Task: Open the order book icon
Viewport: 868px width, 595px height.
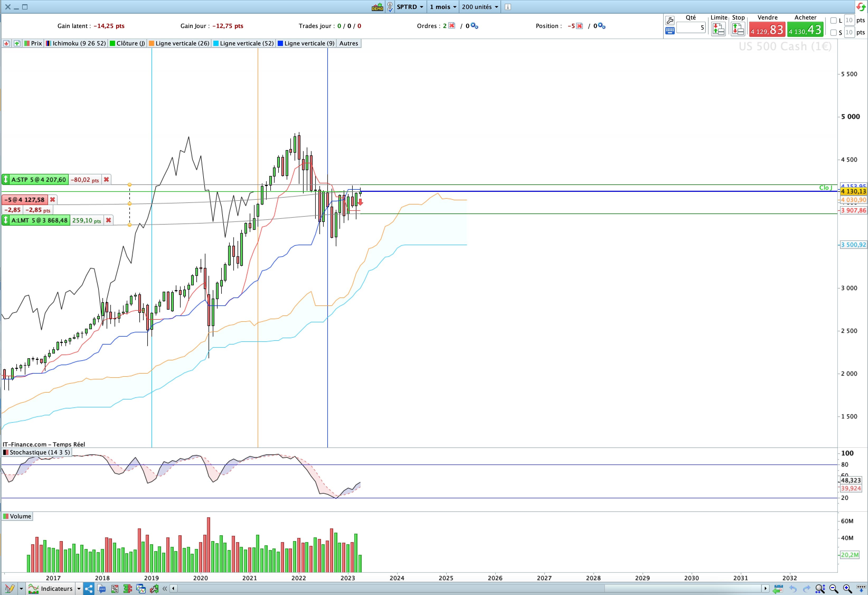Action: [128, 589]
